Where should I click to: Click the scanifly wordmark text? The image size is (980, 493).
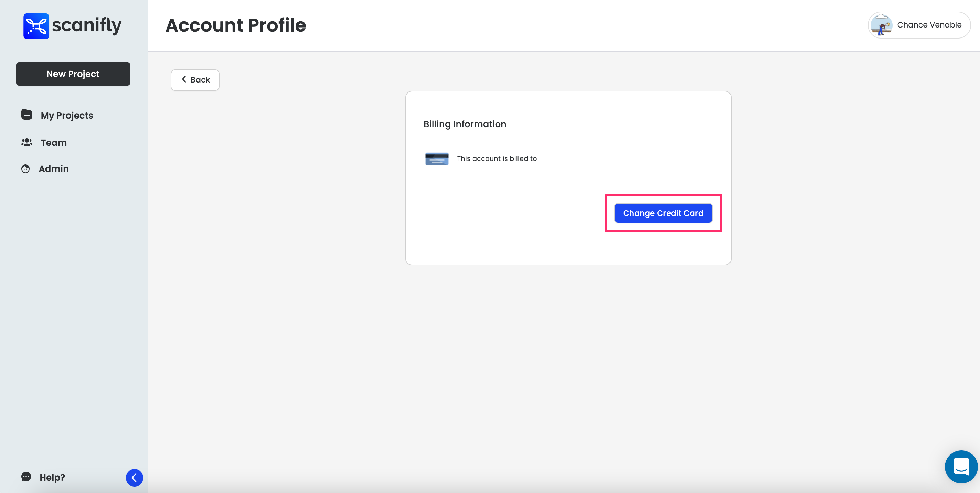point(87,25)
